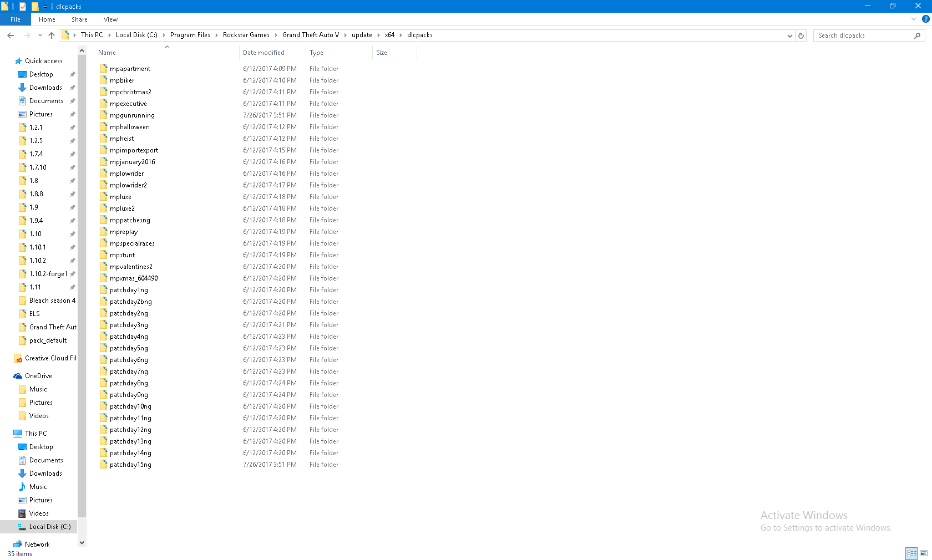This screenshot has height=560, width=932.
Task: Open ELS folder in sidebar
Action: coord(34,314)
